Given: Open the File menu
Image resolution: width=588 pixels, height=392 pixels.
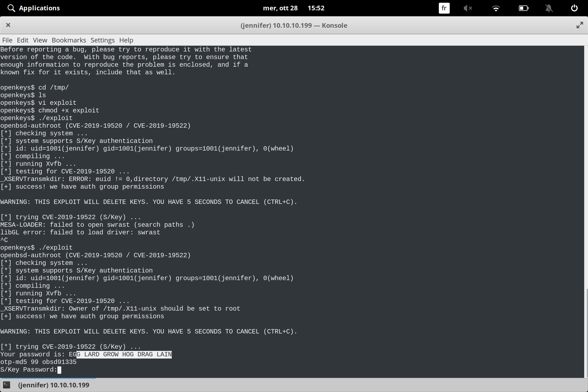Looking at the screenshot, I should click(7, 40).
